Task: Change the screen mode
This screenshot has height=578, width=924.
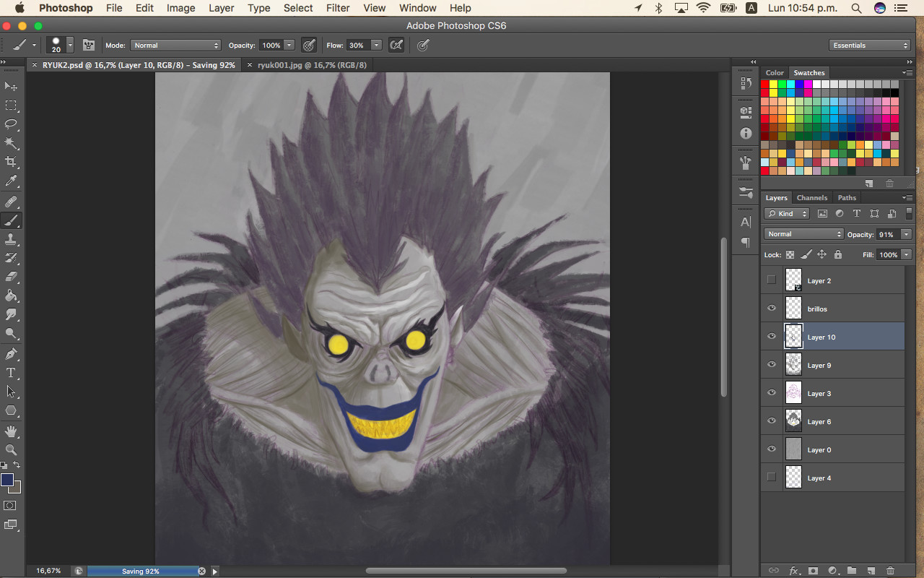Action: 11,525
